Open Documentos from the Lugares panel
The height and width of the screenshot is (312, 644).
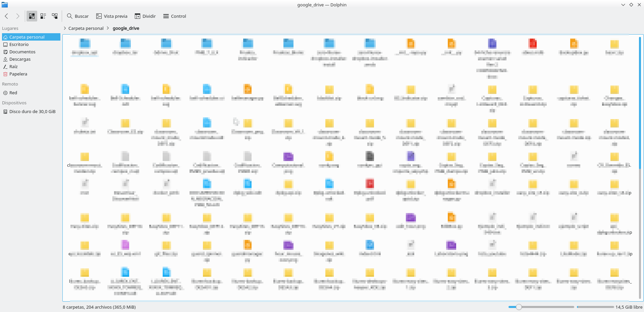point(22,52)
